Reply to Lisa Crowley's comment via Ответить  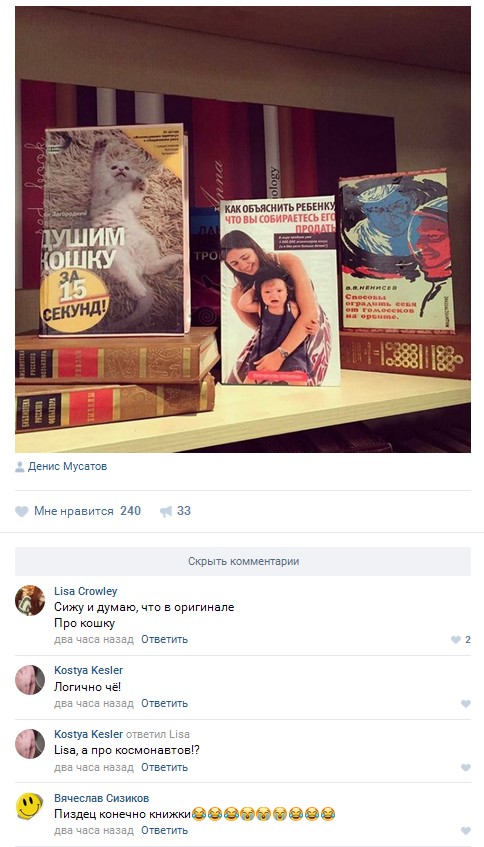coord(165,639)
